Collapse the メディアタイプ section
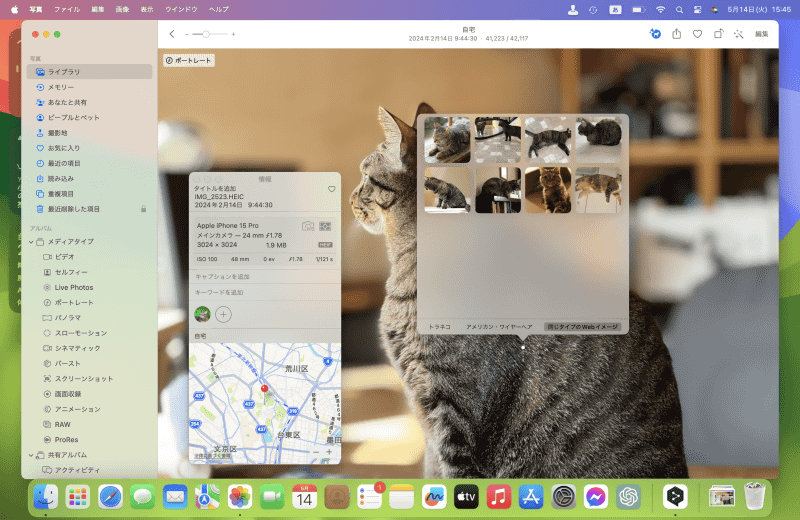Screen dimensions: 800x520 tap(31, 241)
